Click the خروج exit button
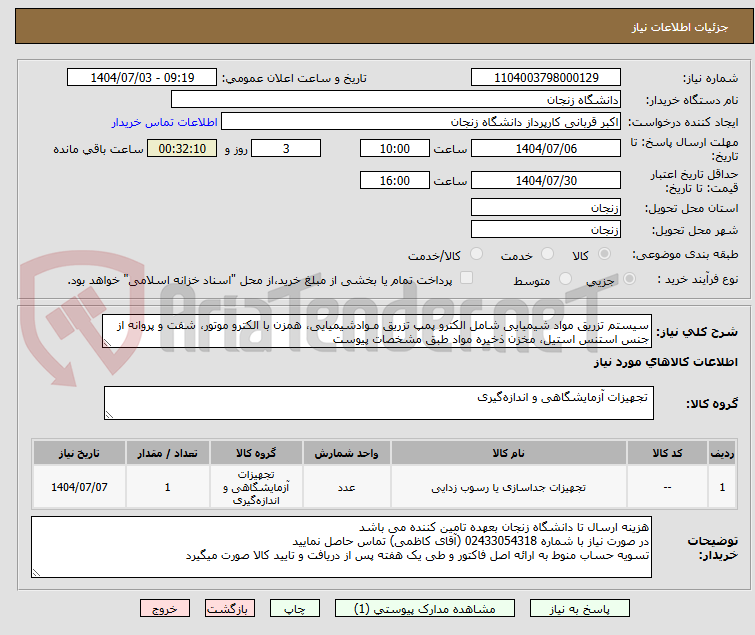Viewport: 755px width, 635px height. tap(165, 609)
